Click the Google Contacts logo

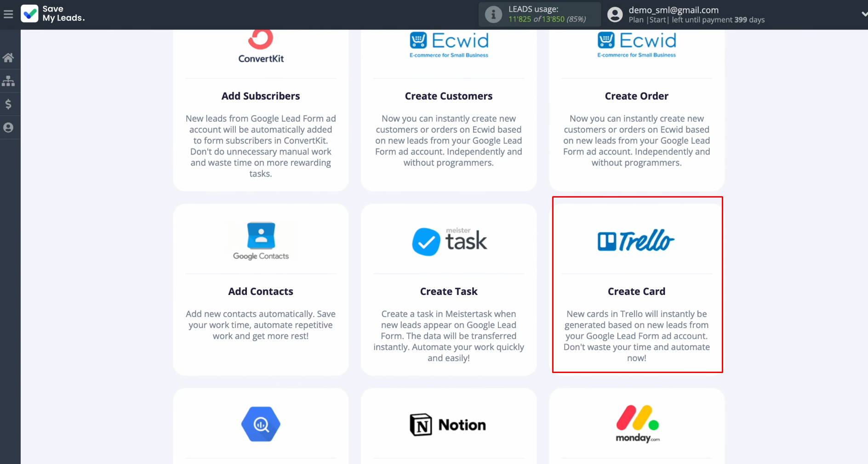261,241
